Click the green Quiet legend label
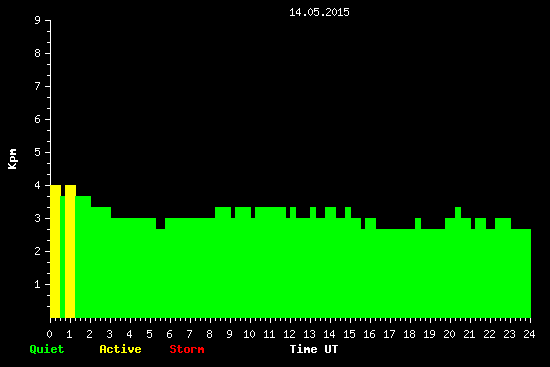Screen dimensions: 550x367 point(47,349)
